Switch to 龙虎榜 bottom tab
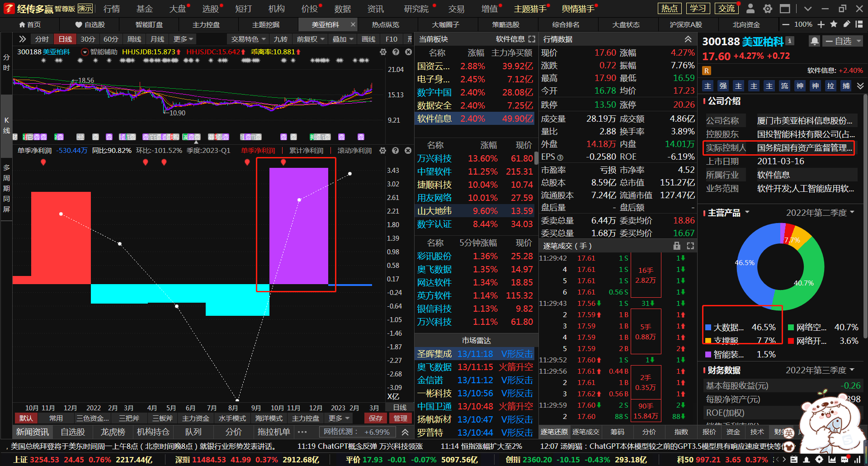Screen dimensions: 868x466 coord(113,432)
